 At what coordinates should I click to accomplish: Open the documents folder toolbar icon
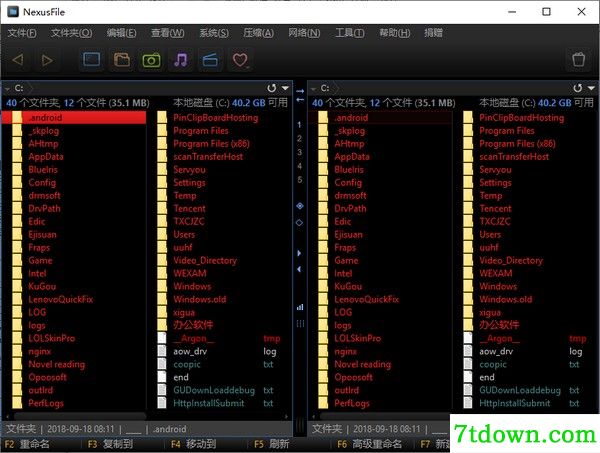coord(122,60)
